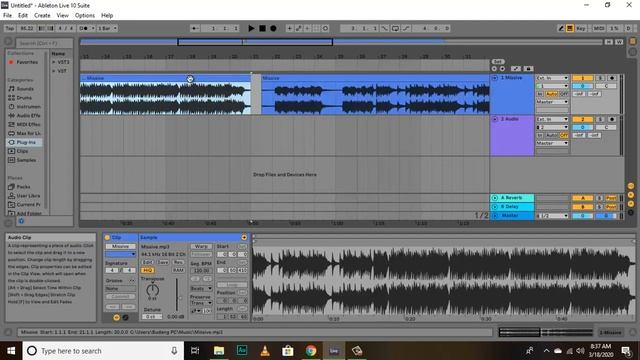The height and width of the screenshot is (360, 640).
Task: Enable MIDI Map mode
Action: [598, 28]
